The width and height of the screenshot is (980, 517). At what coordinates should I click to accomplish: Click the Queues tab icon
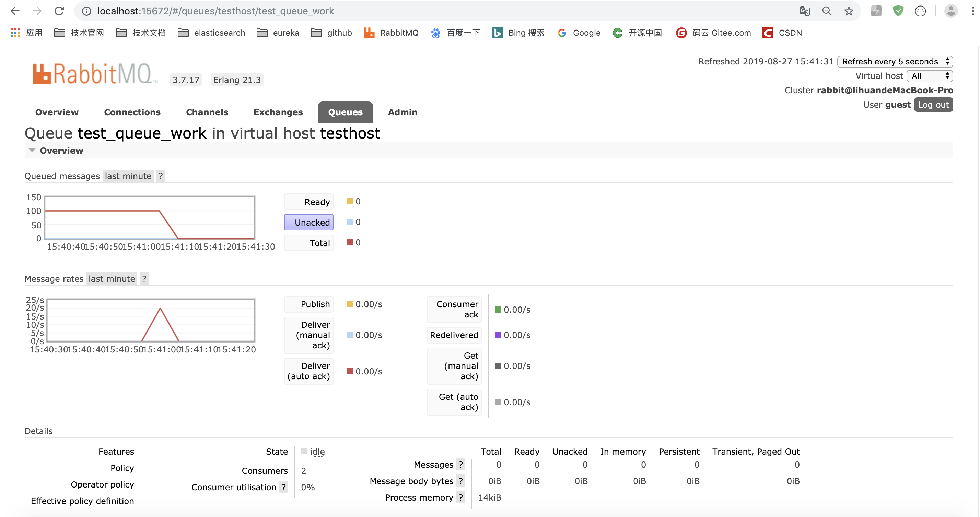coord(346,112)
